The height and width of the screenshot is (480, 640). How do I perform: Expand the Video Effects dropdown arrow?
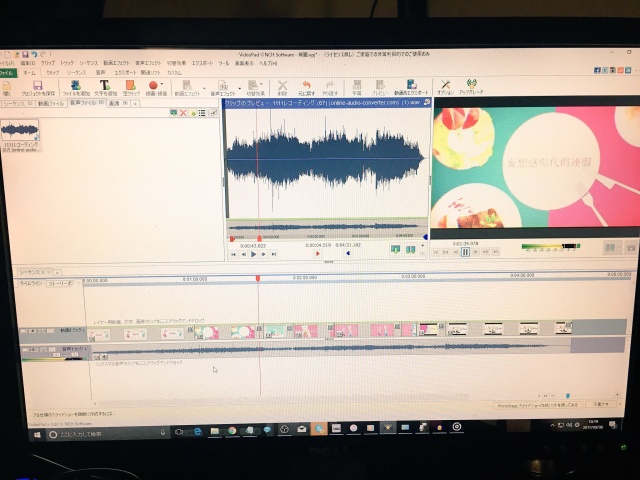click(x=204, y=88)
